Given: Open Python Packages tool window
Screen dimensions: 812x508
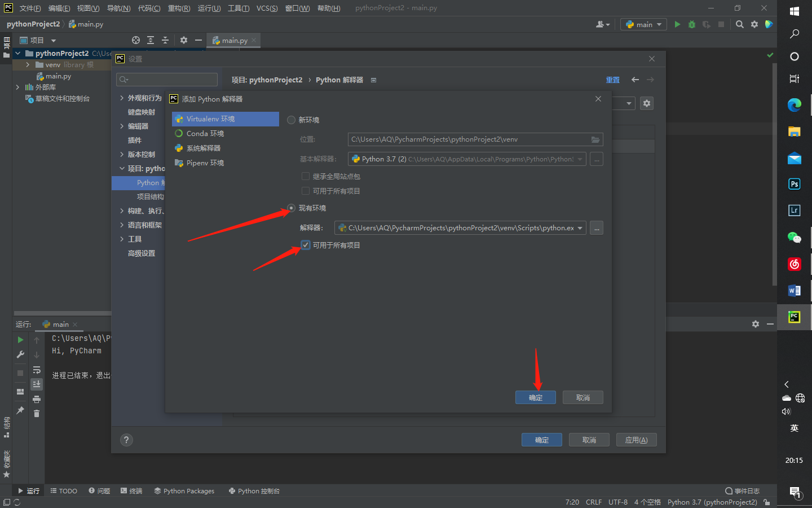Looking at the screenshot, I should pos(184,491).
